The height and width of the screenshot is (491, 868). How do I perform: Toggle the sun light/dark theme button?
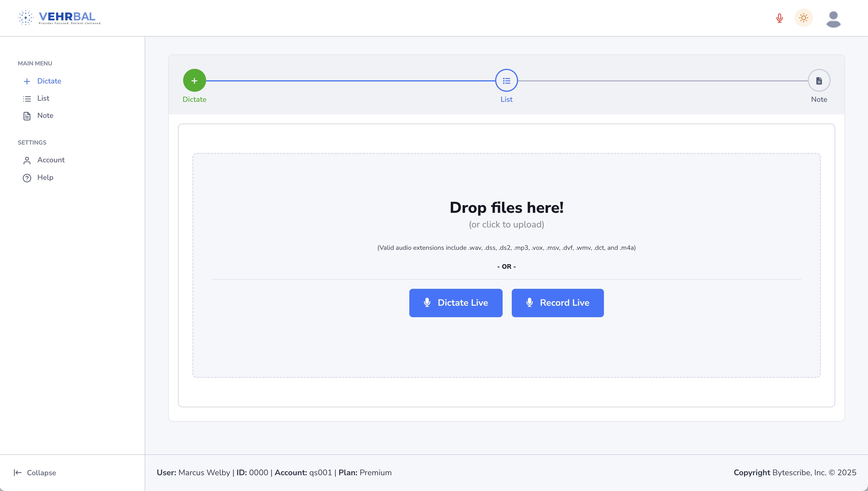coord(803,18)
